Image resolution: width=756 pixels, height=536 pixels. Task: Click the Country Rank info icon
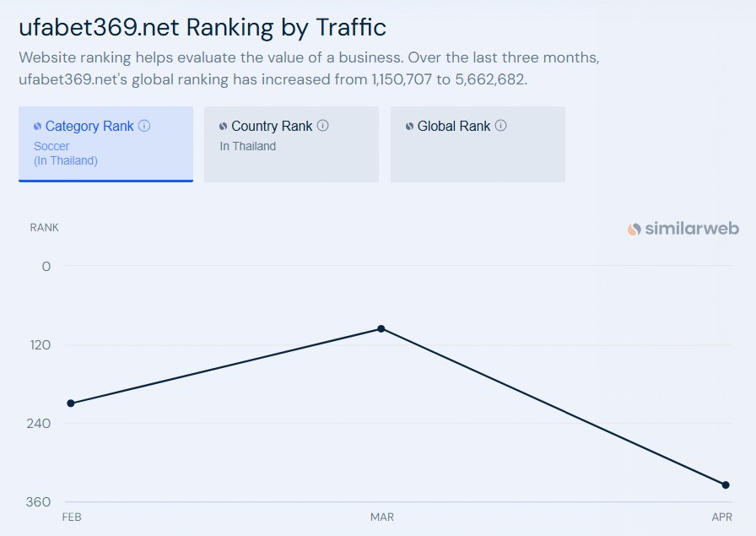point(322,126)
